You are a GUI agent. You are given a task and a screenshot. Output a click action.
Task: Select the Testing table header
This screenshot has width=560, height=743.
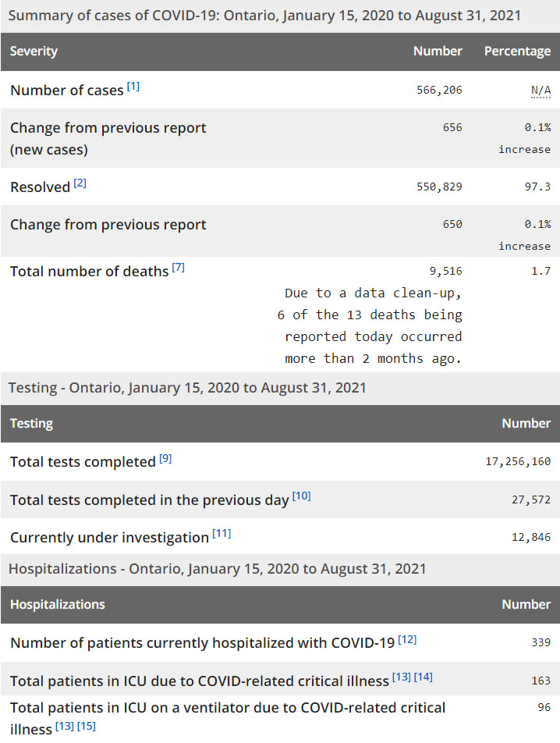tap(32, 424)
